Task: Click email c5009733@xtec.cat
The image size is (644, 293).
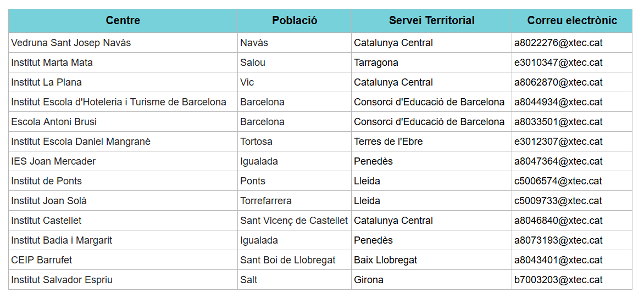Action: (558, 201)
